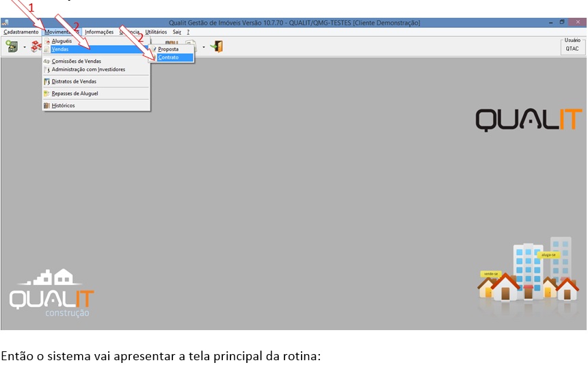Click the Distratos de Vendas icon

[x=47, y=82]
